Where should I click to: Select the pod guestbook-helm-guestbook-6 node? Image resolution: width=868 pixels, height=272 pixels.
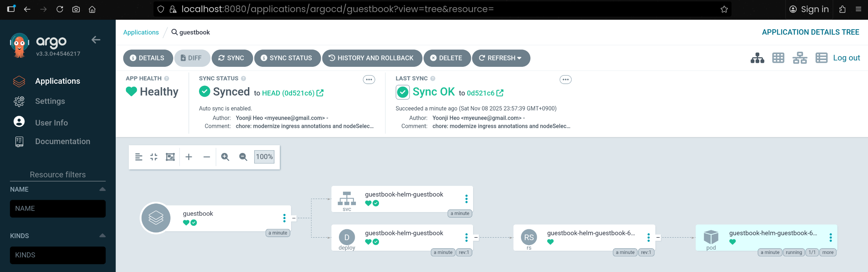pyautogui.click(x=766, y=237)
